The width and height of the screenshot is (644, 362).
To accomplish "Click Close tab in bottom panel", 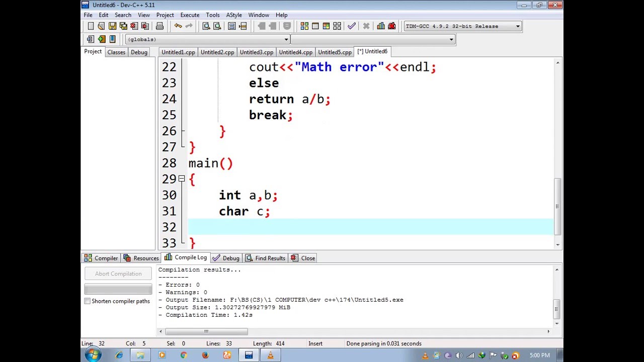I will point(303,258).
